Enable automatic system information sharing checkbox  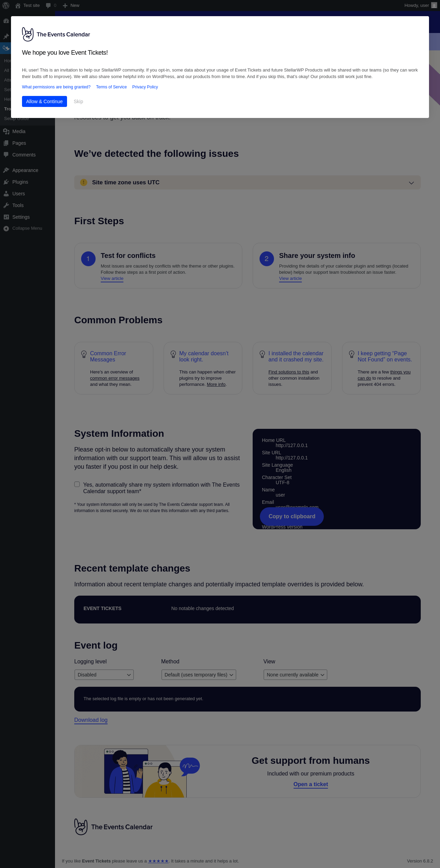(77, 484)
